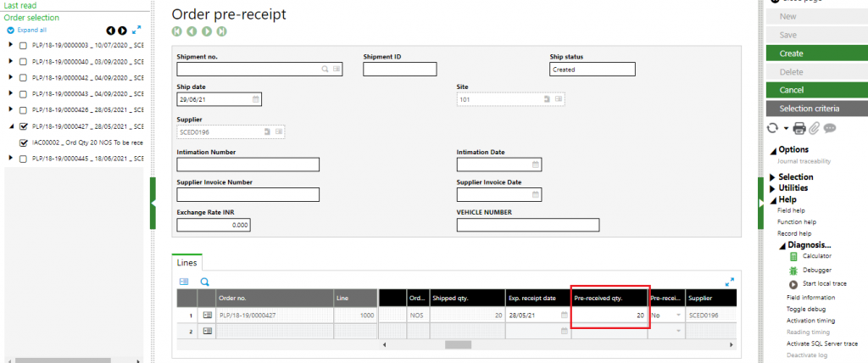Go to previous record using green arrow

coord(192,31)
